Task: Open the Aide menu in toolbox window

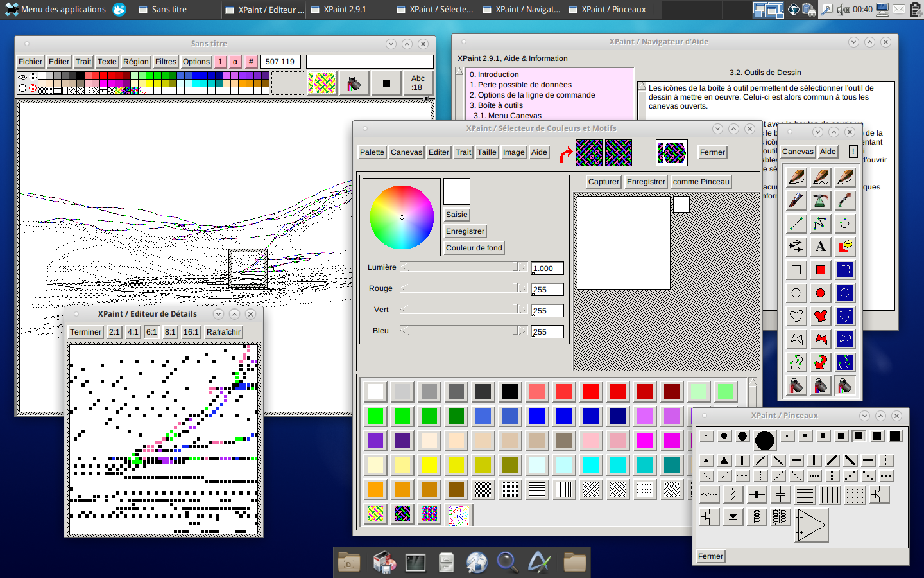Action: [828, 152]
